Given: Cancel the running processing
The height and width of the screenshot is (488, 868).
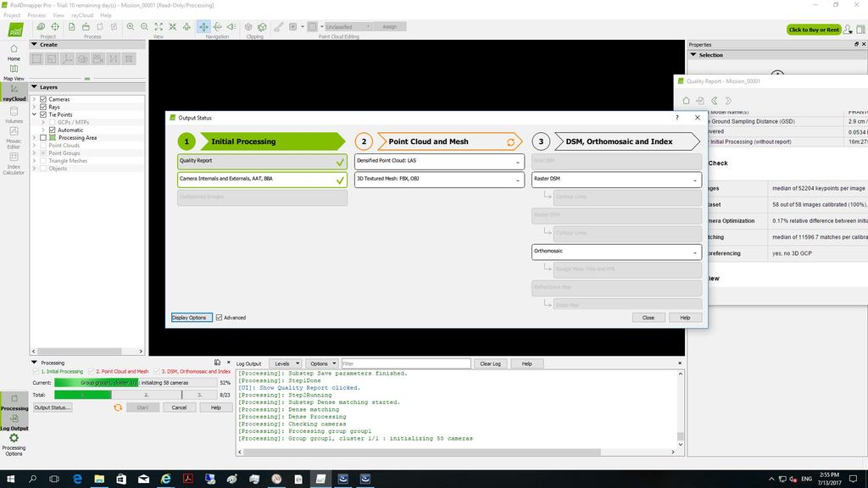Looking at the screenshot, I should click(x=179, y=408).
